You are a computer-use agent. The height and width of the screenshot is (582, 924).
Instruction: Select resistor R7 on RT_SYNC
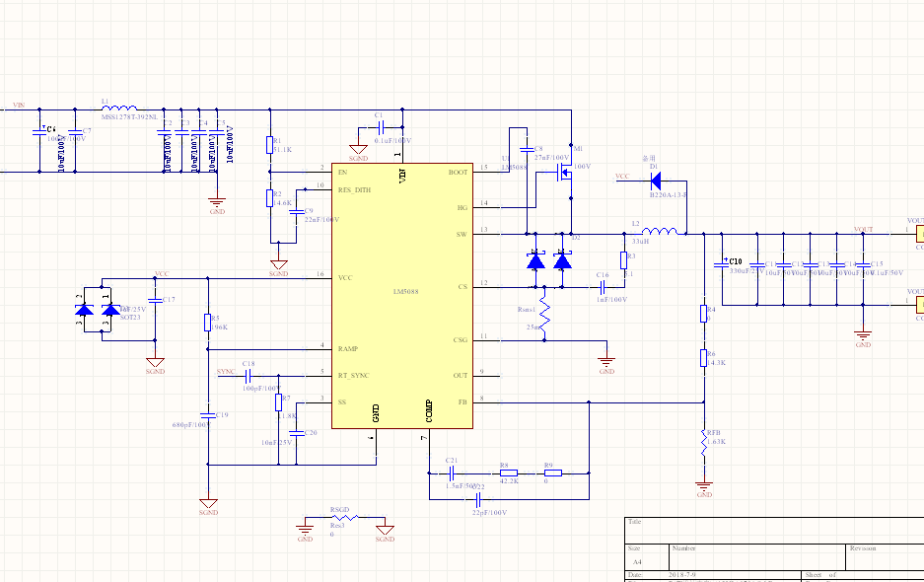click(279, 402)
